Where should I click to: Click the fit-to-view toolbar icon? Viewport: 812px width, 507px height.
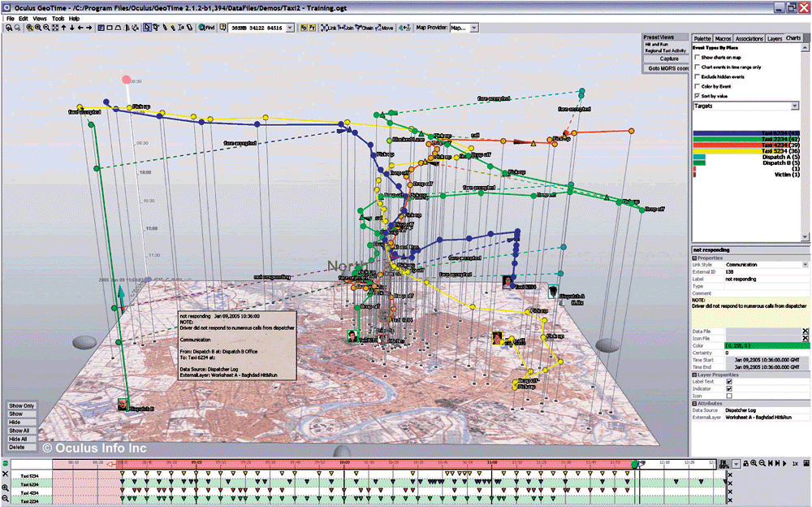click(x=55, y=28)
